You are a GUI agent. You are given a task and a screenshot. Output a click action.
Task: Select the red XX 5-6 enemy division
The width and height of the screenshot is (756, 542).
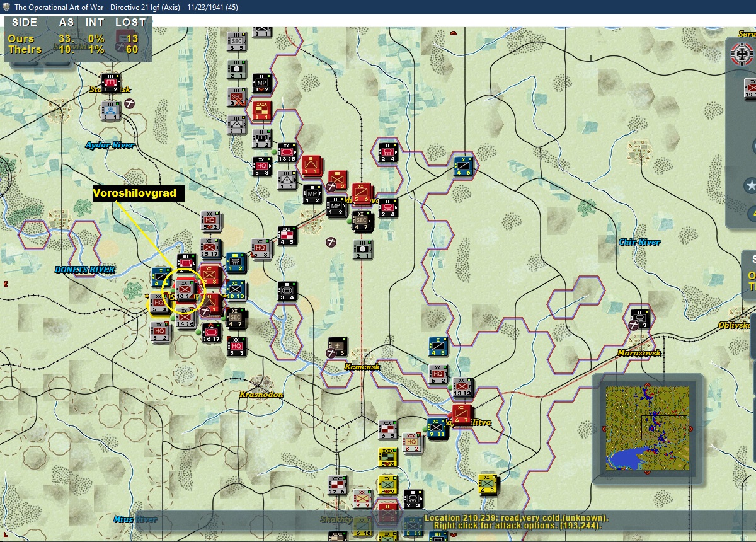pyautogui.click(x=362, y=193)
